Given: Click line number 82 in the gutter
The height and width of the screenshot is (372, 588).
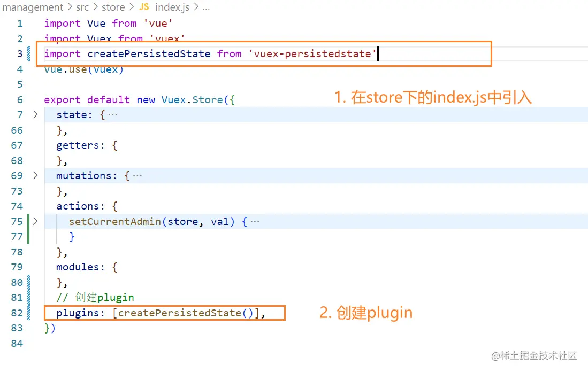Looking at the screenshot, I should coord(17,313).
